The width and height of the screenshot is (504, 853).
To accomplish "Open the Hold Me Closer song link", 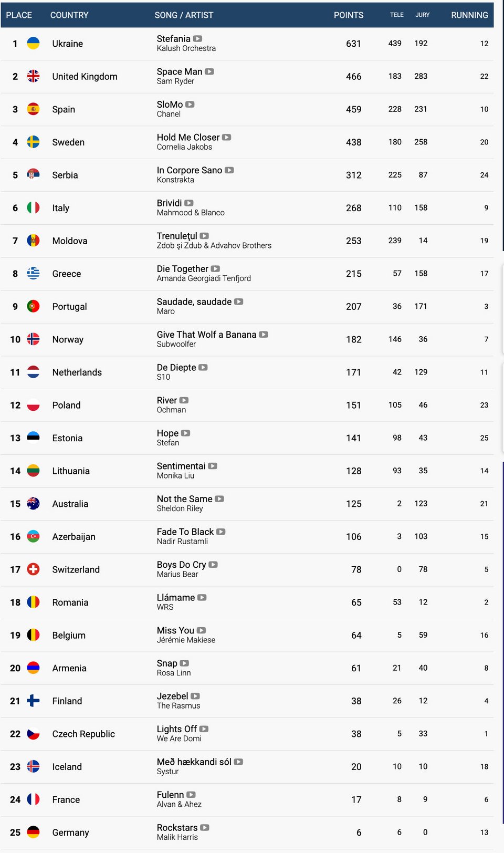I will click(188, 138).
